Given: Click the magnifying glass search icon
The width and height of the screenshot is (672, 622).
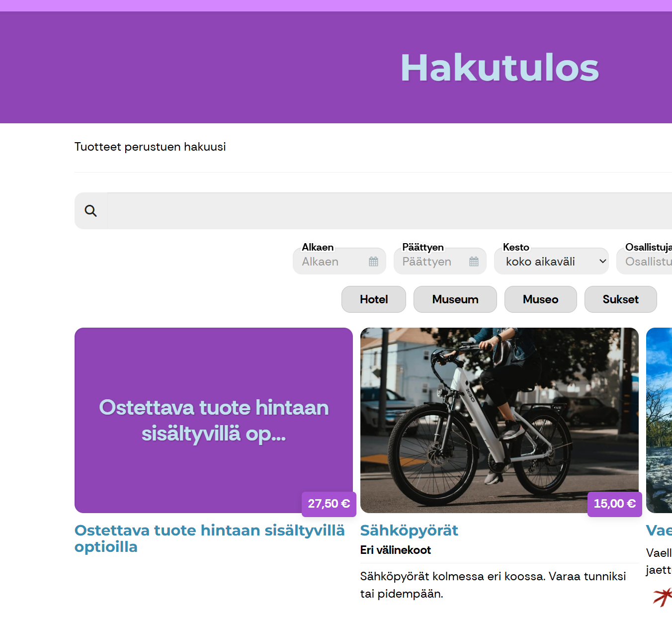Looking at the screenshot, I should [90, 211].
